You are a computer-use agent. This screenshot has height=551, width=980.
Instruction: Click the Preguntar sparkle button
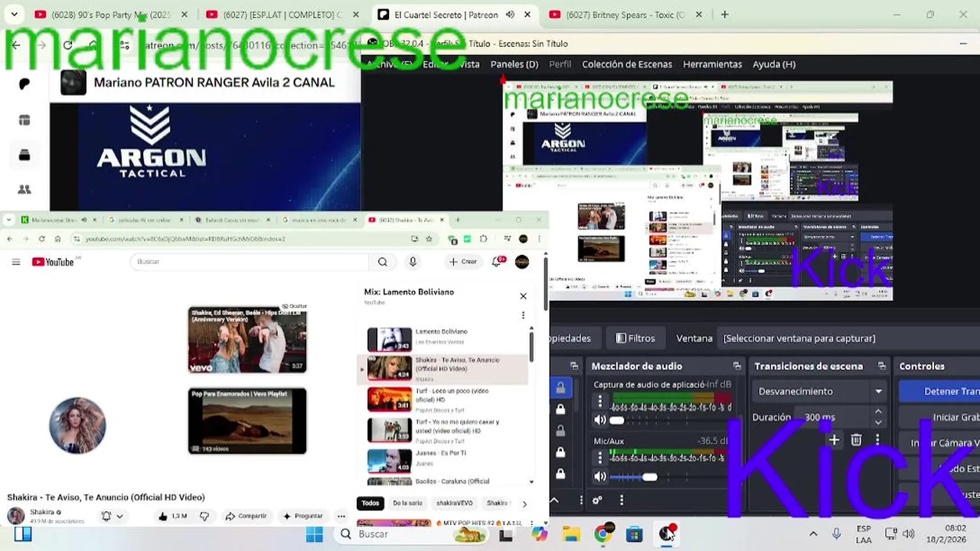tap(303, 516)
